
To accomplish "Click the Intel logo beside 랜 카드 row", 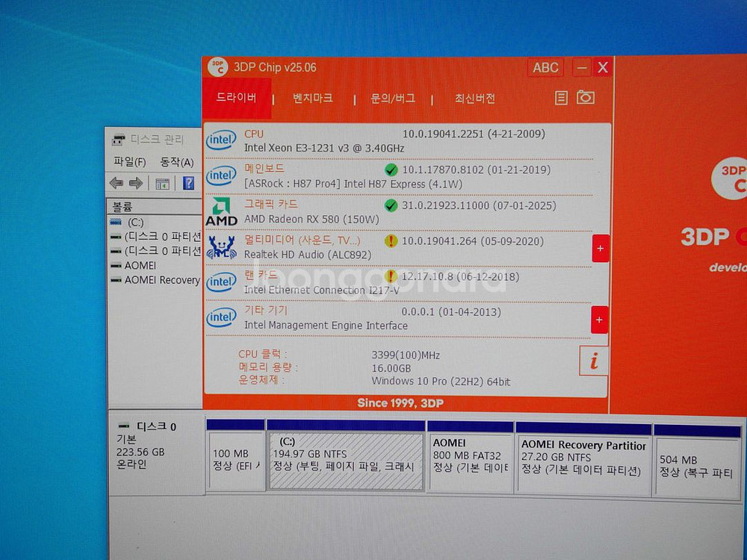I will [x=221, y=282].
